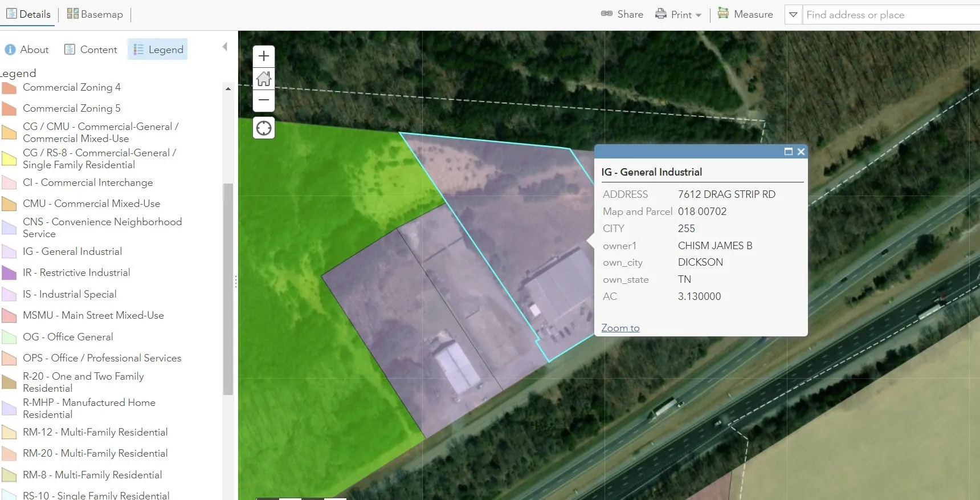Click the CMU - Commercial Mixed-Use swatch
This screenshot has width=980, height=500.
pyautogui.click(x=9, y=204)
